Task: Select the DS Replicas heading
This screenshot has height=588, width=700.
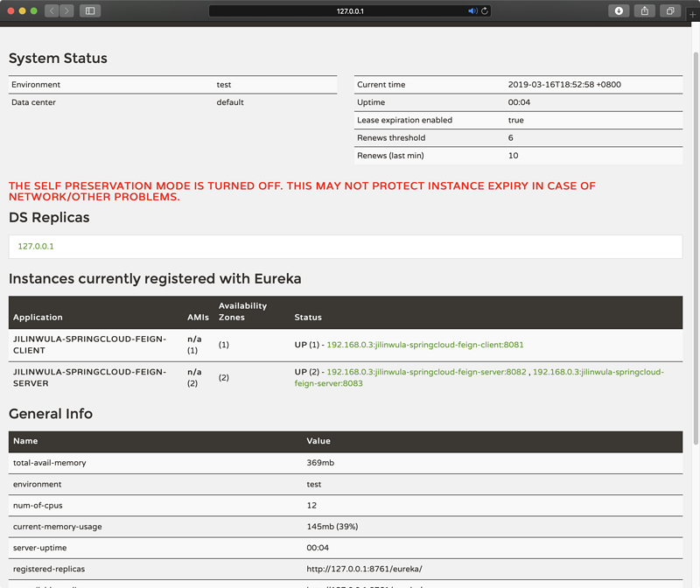Action: point(49,217)
